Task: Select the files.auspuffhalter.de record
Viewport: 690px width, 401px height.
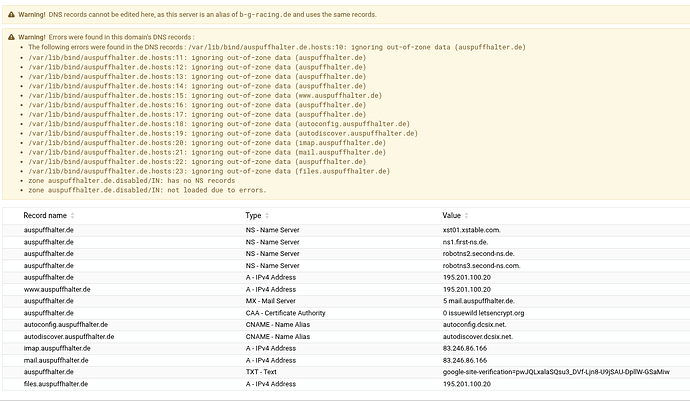Action: (57, 383)
